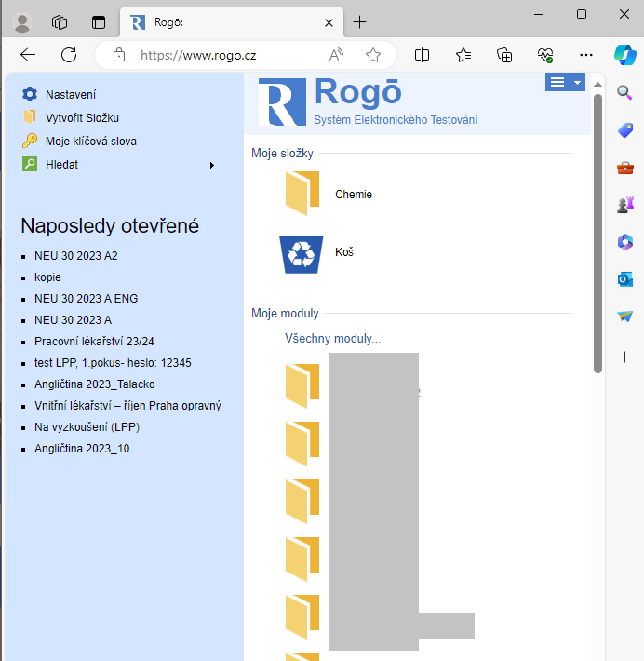Open first module folder icon under Všechny moduly
Viewport: 644px width, 661px height.
pos(302,385)
